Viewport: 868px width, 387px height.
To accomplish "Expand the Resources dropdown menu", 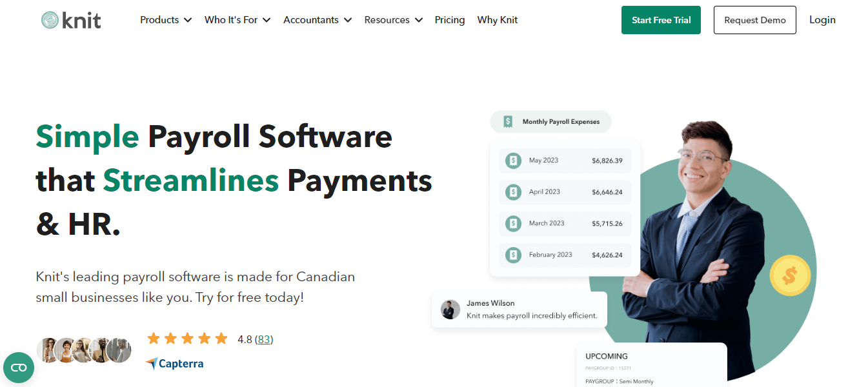I will pyautogui.click(x=394, y=20).
